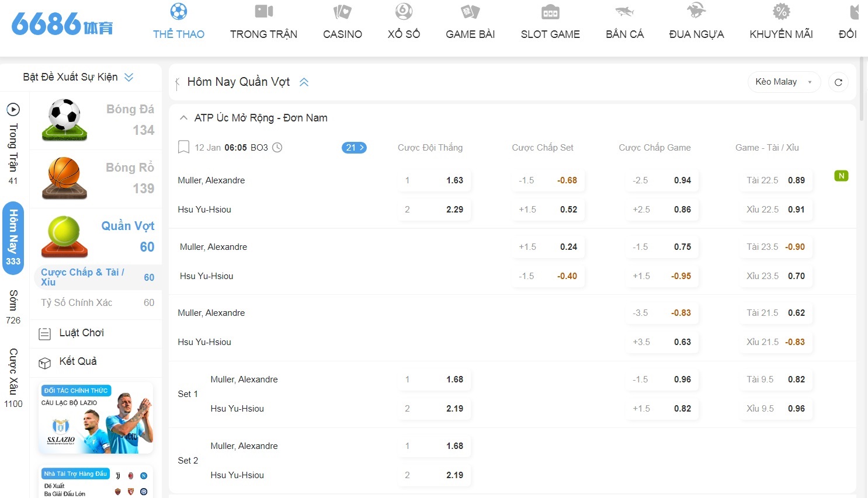
Task: Open the 21 more markets badge
Action: (x=353, y=148)
